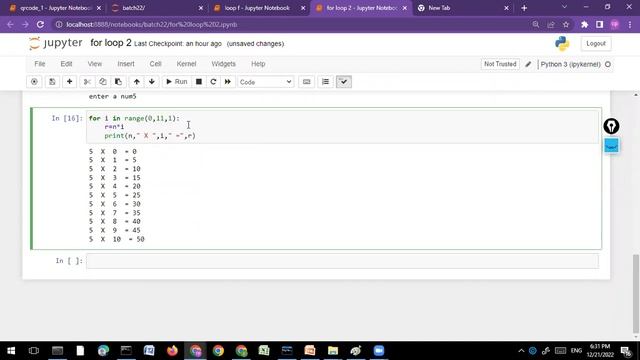Open File Explorer from the taskbar
640x360 pixels.
[x=333, y=351]
